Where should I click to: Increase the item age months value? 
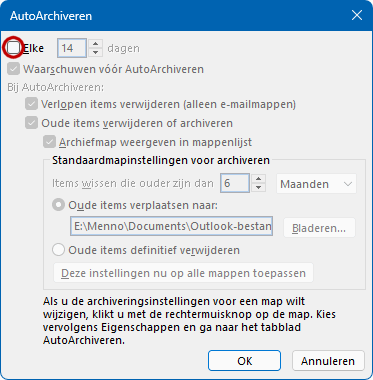[258, 179]
